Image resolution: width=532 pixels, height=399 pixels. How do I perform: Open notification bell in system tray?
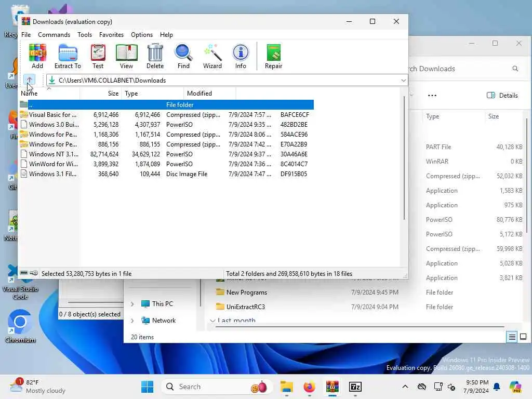pos(497,387)
